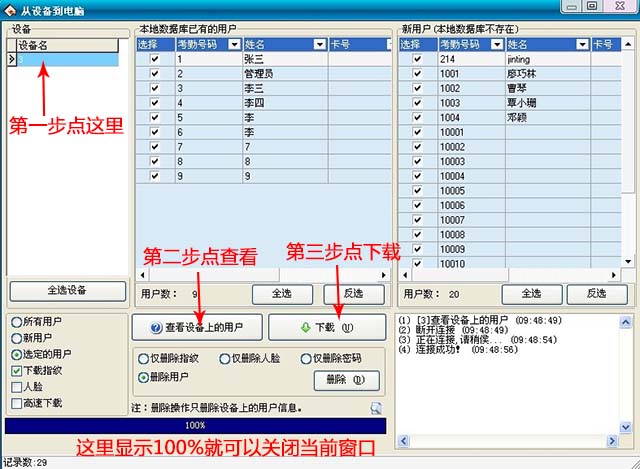Choose the 仅删除密码 radio option
The width and height of the screenshot is (640, 469).
306,359
